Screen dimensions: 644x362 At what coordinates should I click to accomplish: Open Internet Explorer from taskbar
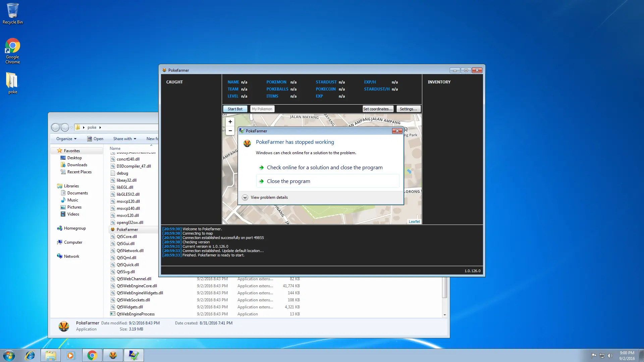[x=30, y=355]
